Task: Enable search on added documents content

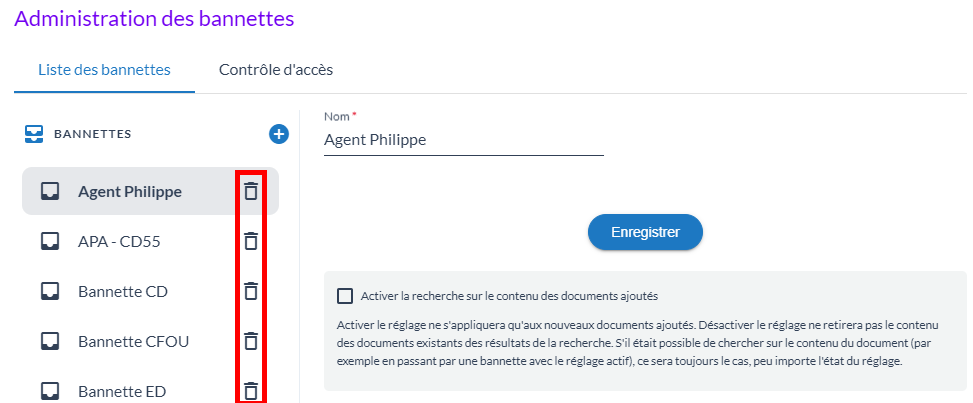Action: click(346, 296)
